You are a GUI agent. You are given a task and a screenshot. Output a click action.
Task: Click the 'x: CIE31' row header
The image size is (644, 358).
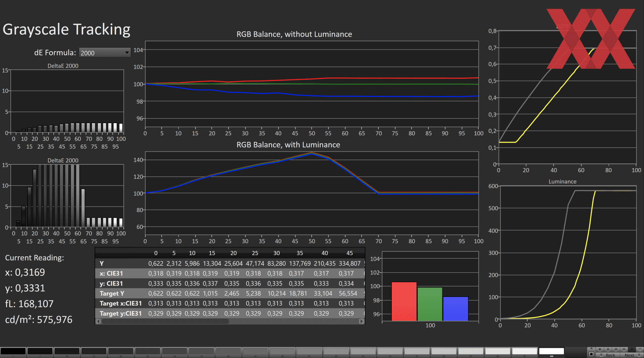pos(111,273)
